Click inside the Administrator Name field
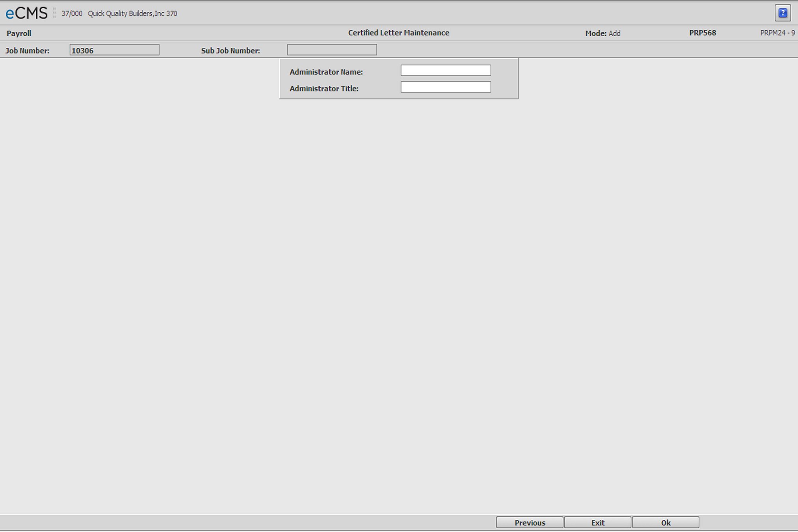The width and height of the screenshot is (798, 532). (x=445, y=70)
